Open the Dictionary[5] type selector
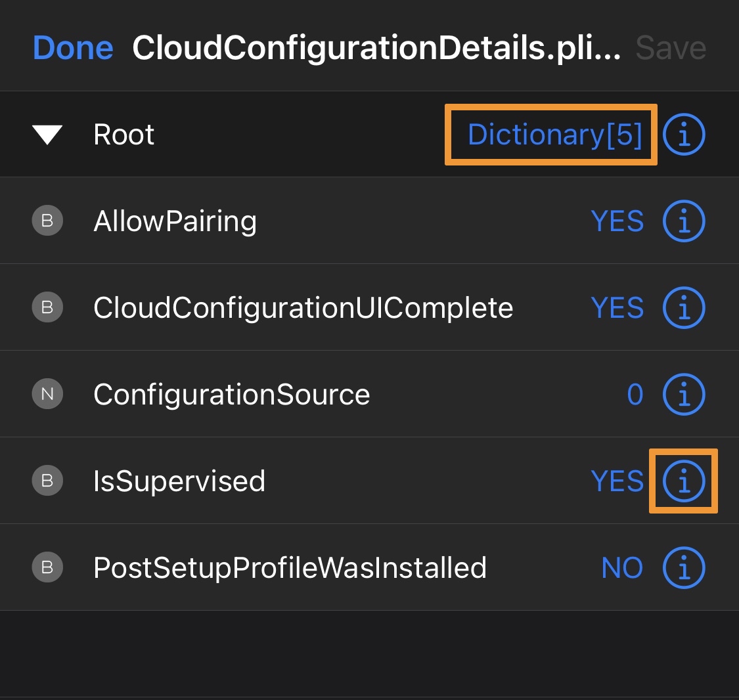 tap(554, 135)
